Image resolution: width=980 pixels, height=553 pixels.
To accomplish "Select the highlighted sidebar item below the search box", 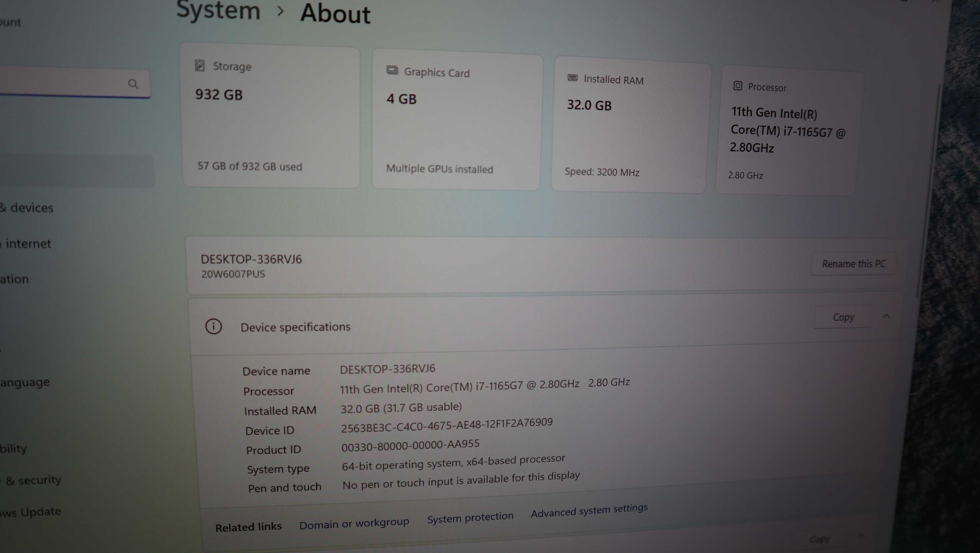I will tap(76, 171).
